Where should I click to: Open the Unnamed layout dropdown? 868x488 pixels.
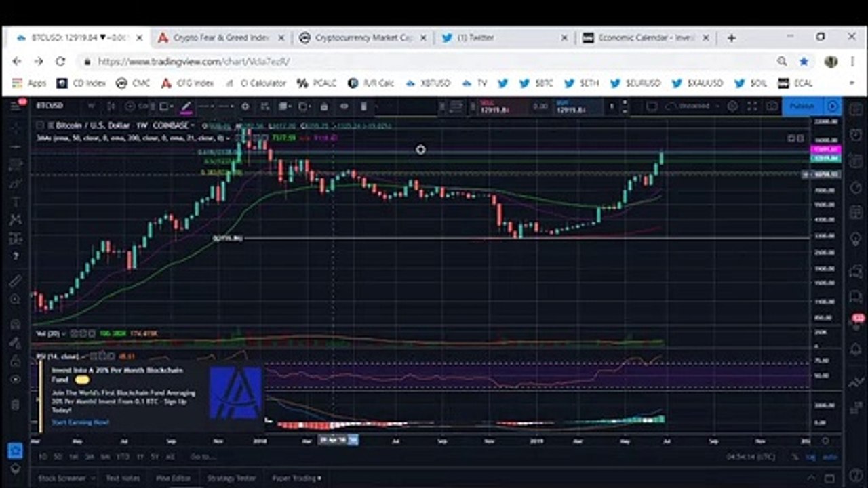693,106
